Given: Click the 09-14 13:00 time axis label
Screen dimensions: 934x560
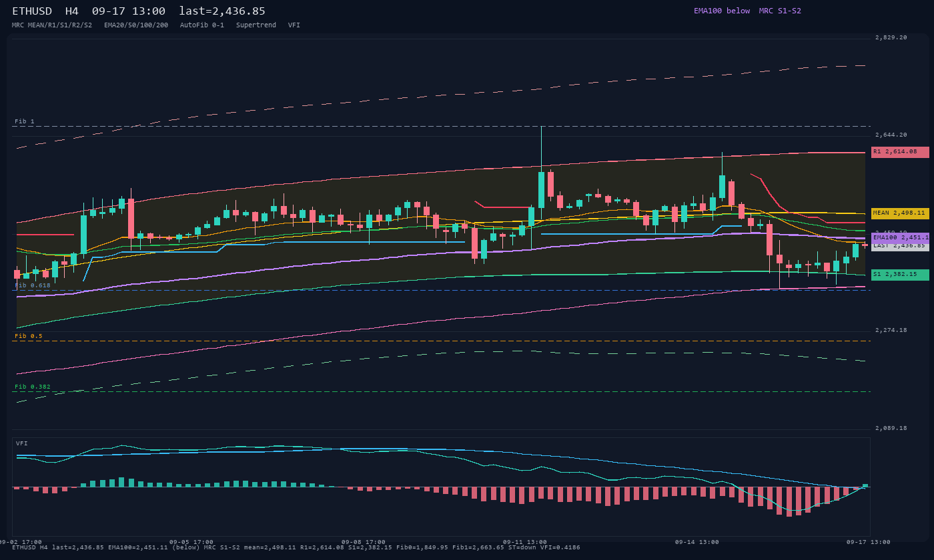Looking at the screenshot, I should (697, 543).
